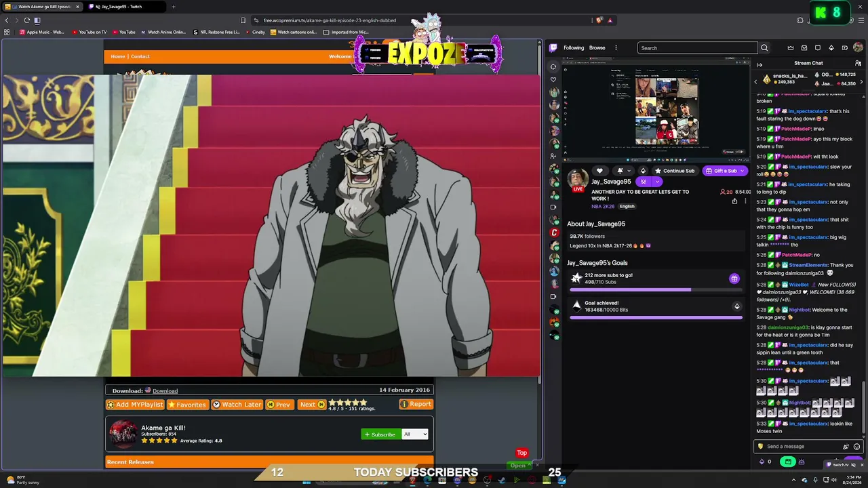868x488 pixels.
Task: Reload the current browser page
Action: click(x=26, y=20)
